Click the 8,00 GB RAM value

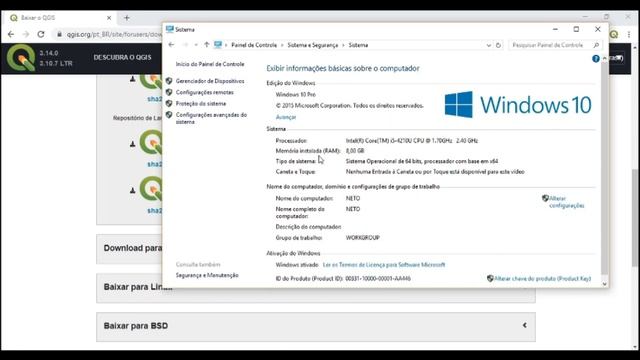[x=355, y=151]
